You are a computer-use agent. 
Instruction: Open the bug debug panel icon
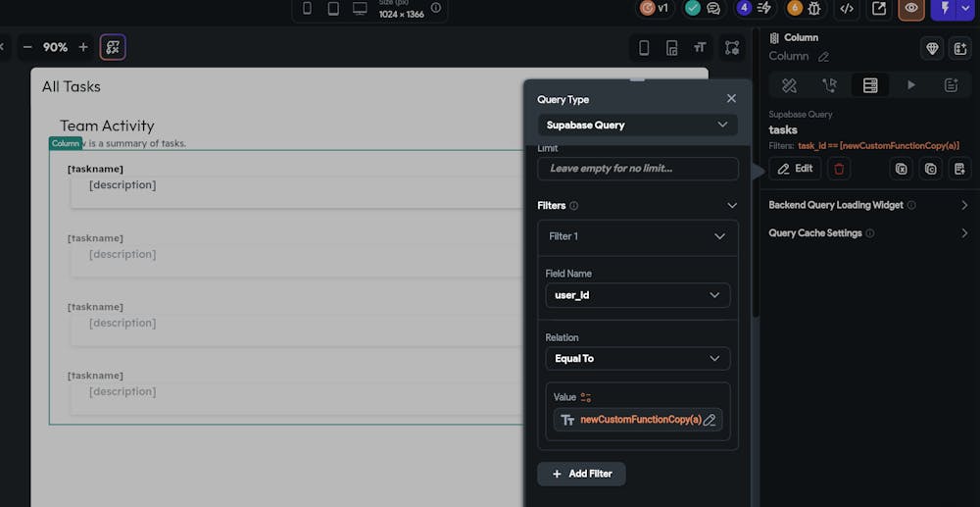(814, 8)
